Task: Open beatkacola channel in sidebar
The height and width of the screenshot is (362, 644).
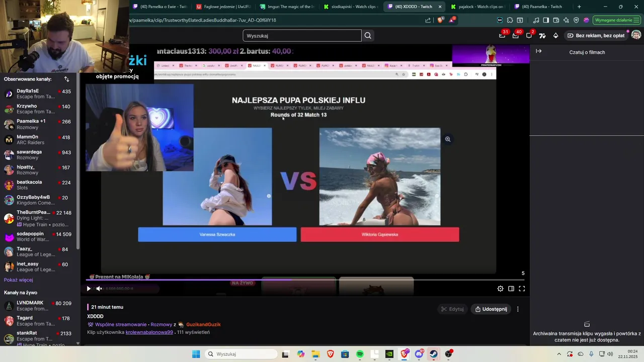Action: tap(39, 185)
